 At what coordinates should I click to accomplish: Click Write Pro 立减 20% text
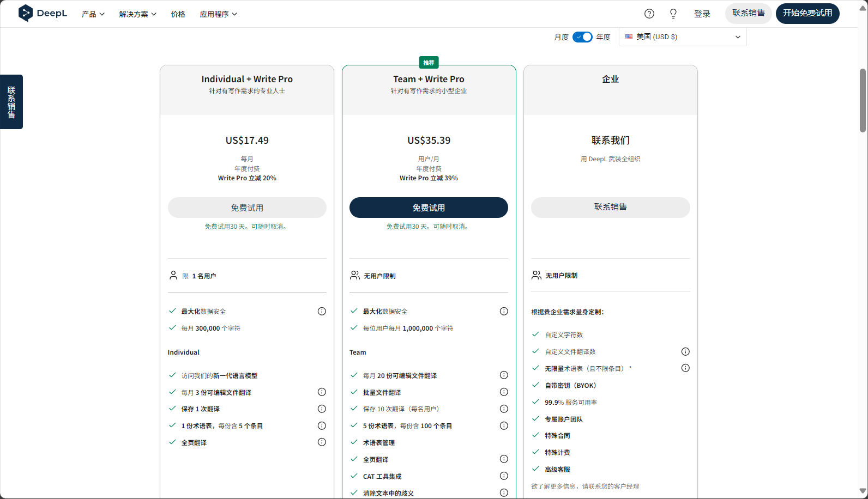(247, 178)
